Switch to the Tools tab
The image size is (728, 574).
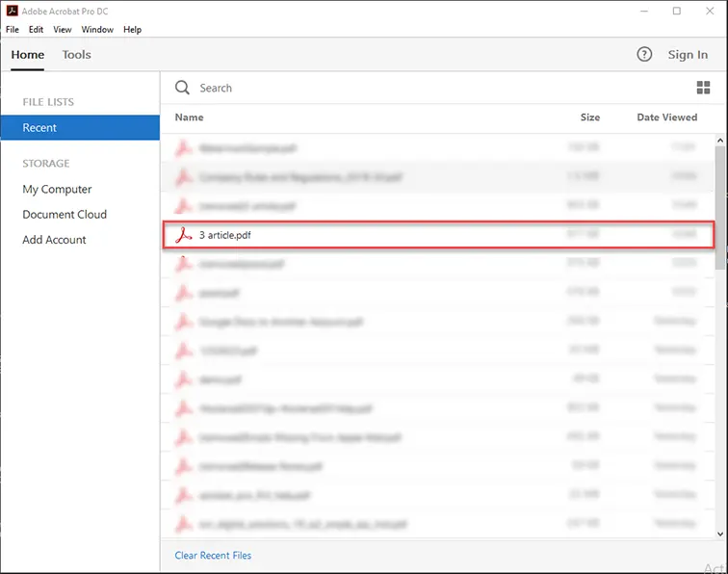tap(77, 55)
